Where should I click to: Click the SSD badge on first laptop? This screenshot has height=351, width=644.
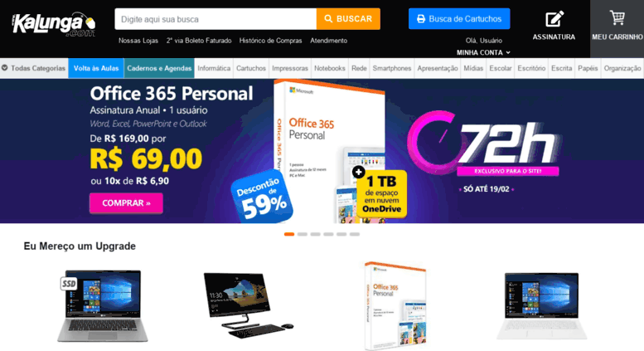pyautogui.click(x=69, y=284)
